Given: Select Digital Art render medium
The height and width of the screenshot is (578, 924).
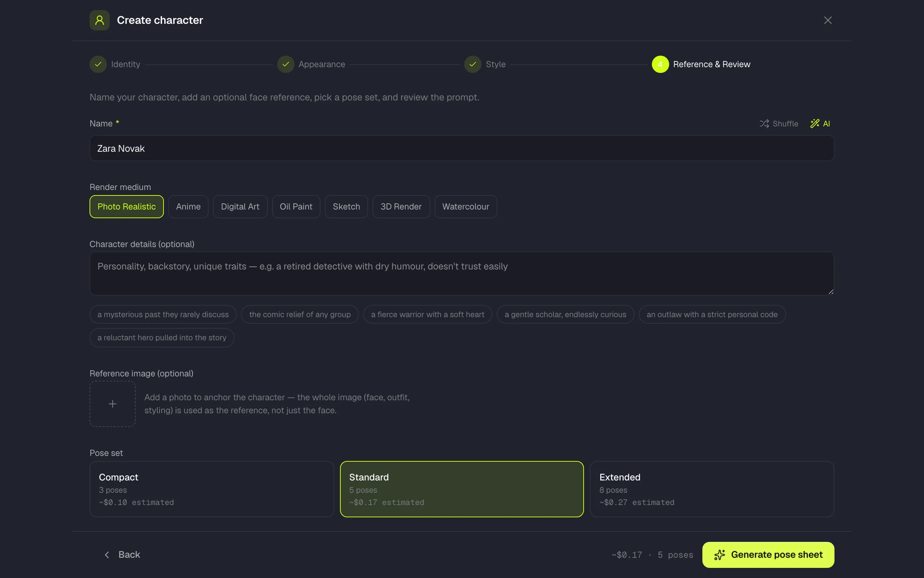Looking at the screenshot, I should click(240, 207).
